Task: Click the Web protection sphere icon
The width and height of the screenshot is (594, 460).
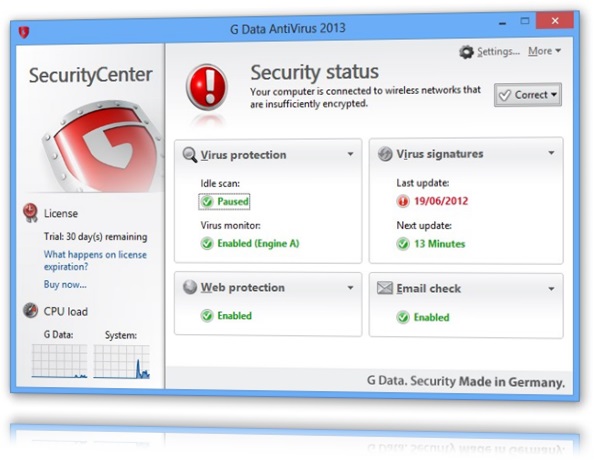Action: (x=189, y=287)
